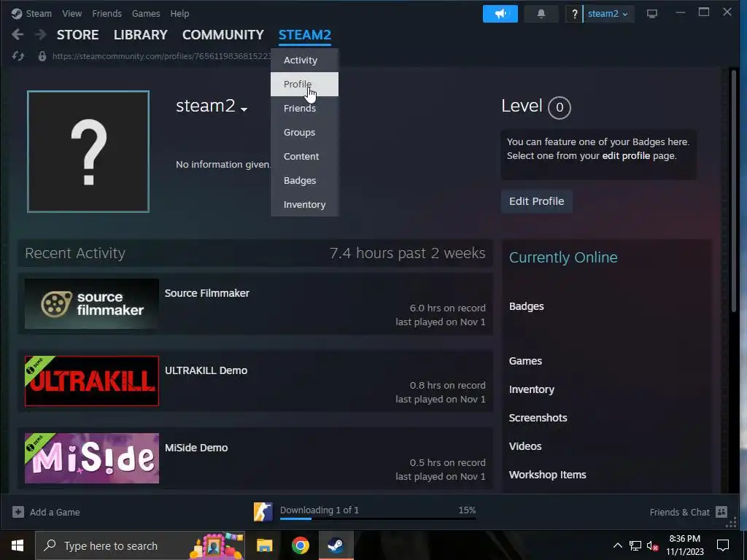The height and width of the screenshot is (560, 747).
Task: Go forward with the right arrow
Action: pyautogui.click(x=41, y=34)
